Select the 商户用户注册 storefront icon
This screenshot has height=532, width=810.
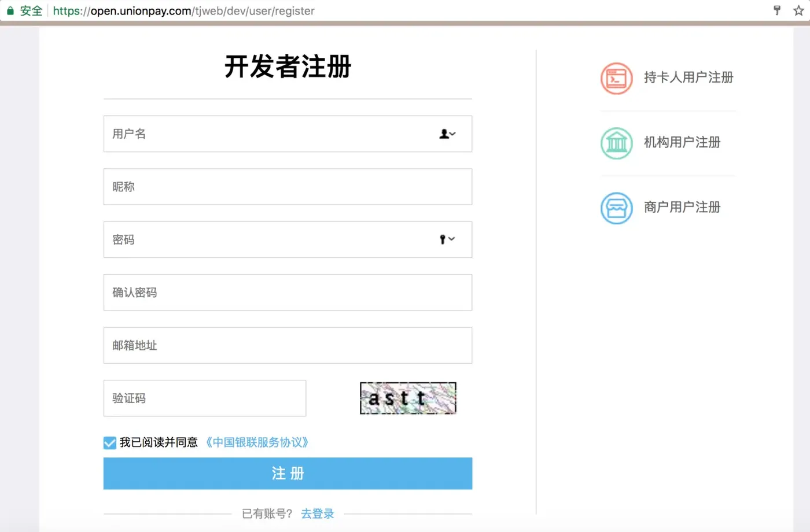click(616, 208)
